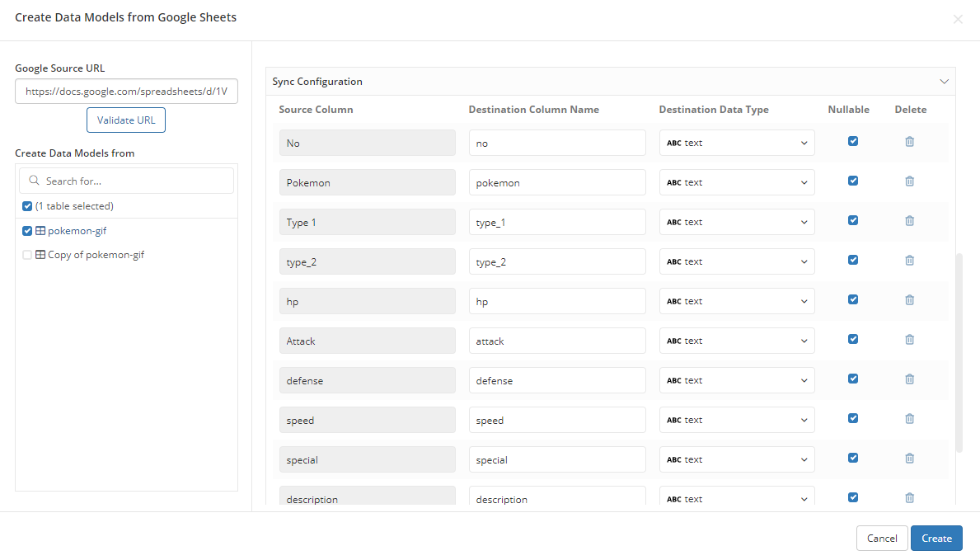Delete the hp column row
Viewport: 980px width, 560px height.
pyautogui.click(x=909, y=300)
